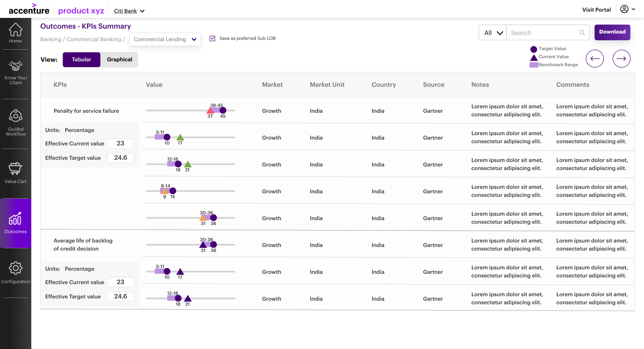Open Configuration gear icon
Viewport: 644px width, 349px height.
tap(16, 268)
